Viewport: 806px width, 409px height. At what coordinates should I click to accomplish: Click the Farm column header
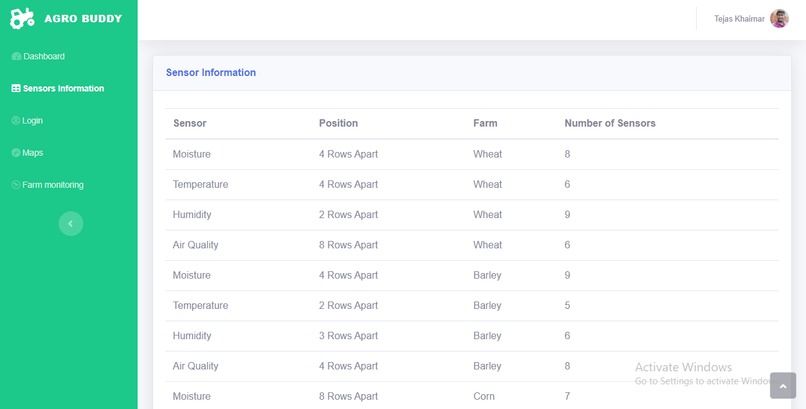click(x=485, y=123)
